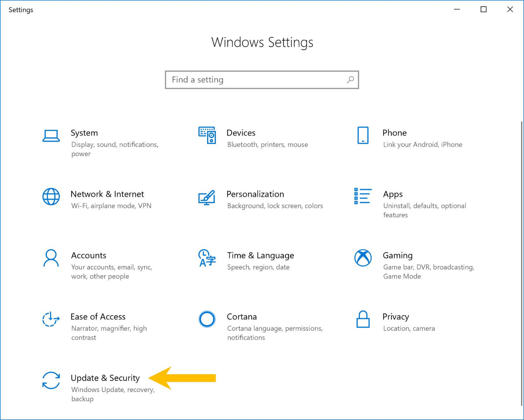Viewport: 524px width, 420px height.
Task: Click 'Display, sound, notifications, power' description
Action: (x=115, y=149)
